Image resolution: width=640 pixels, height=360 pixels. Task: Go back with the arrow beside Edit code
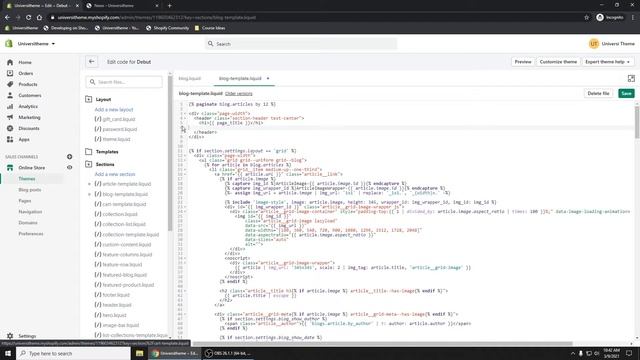pyautogui.click(x=91, y=62)
